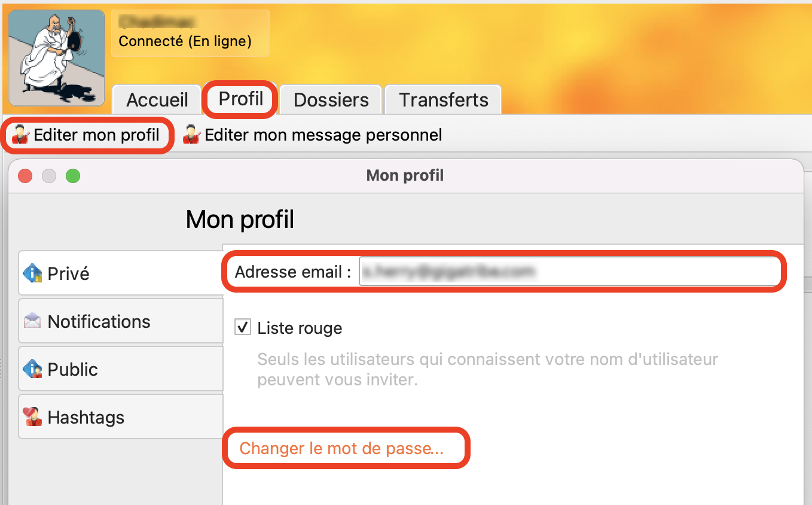Select the Profil tab
812x505 pixels.
[x=241, y=99]
